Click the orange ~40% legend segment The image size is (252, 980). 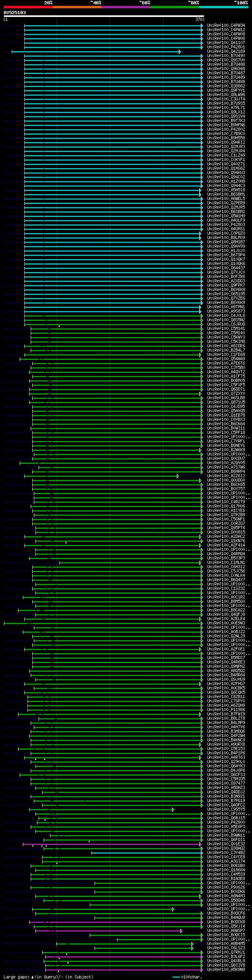[x=77, y=7]
